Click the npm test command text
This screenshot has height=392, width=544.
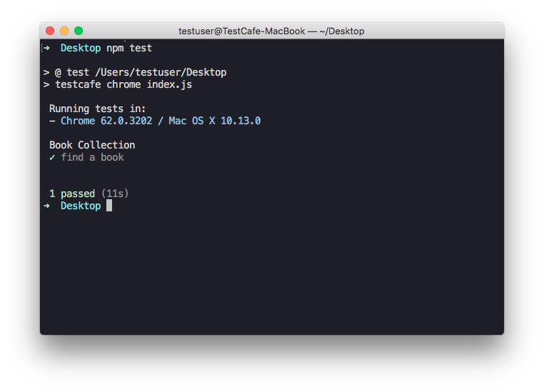click(x=129, y=48)
